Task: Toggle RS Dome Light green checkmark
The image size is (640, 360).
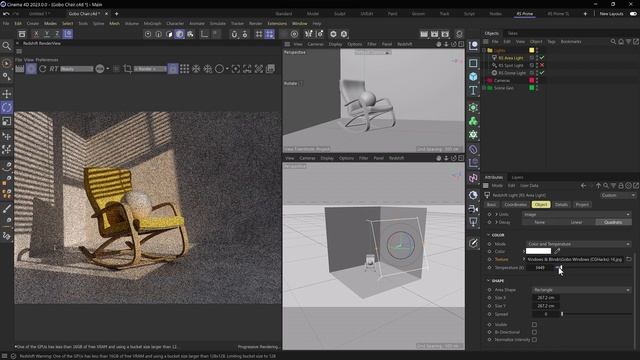Action: pyautogui.click(x=542, y=73)
